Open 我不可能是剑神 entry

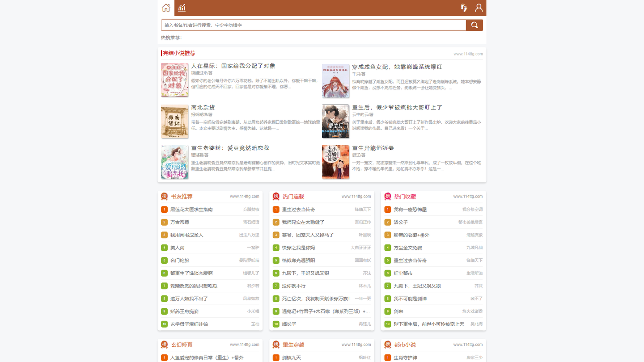(410, 299)
